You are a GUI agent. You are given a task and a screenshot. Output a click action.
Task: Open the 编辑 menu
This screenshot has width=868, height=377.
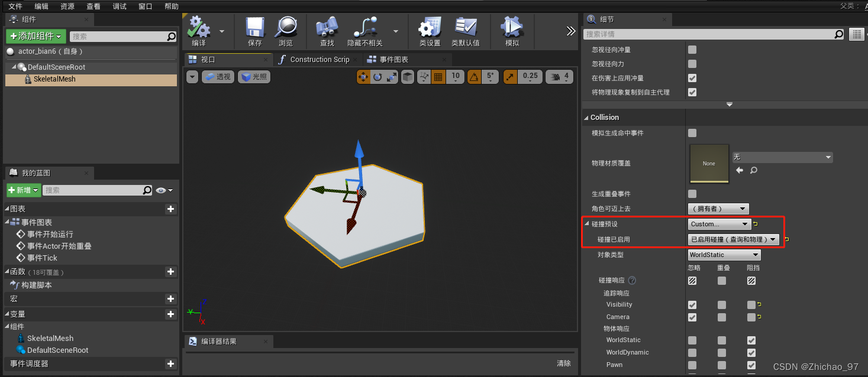[x=41, y=6]
